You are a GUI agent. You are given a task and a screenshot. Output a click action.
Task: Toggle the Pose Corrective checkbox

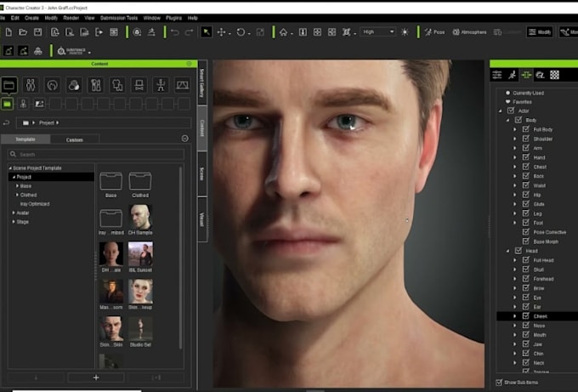coord(526,232)
